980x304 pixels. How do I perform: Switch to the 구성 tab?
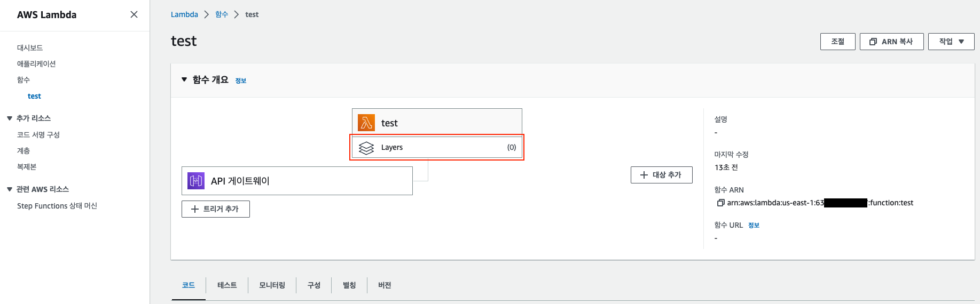click(313, 285)
